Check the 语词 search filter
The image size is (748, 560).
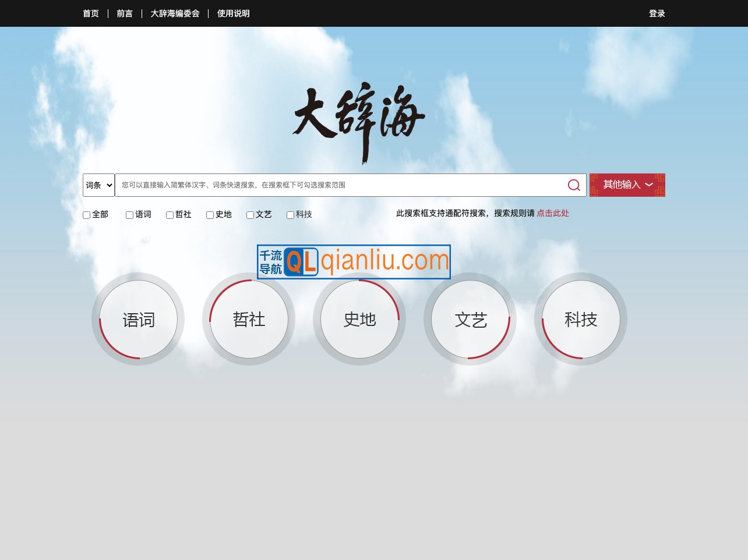tap(129, 215)
